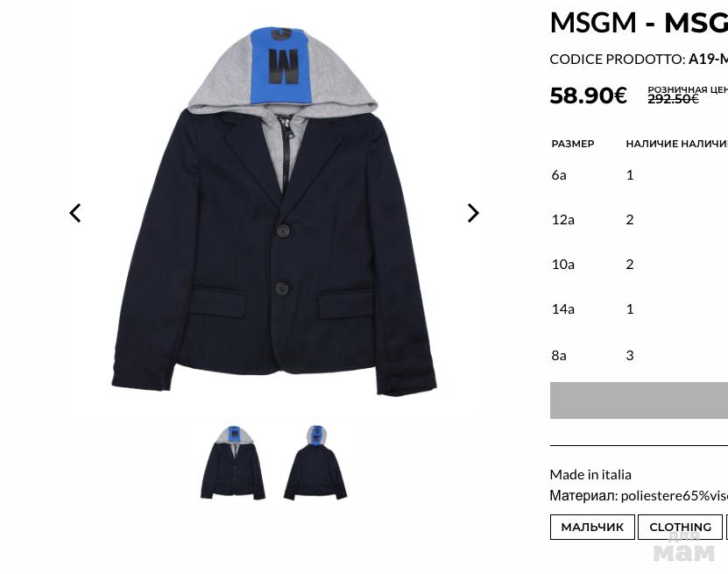Click the MSGM product title

639,22
